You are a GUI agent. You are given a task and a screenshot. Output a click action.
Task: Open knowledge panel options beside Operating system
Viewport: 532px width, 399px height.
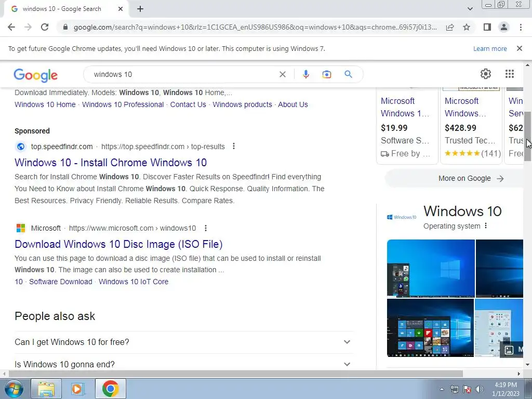point(486,225)
